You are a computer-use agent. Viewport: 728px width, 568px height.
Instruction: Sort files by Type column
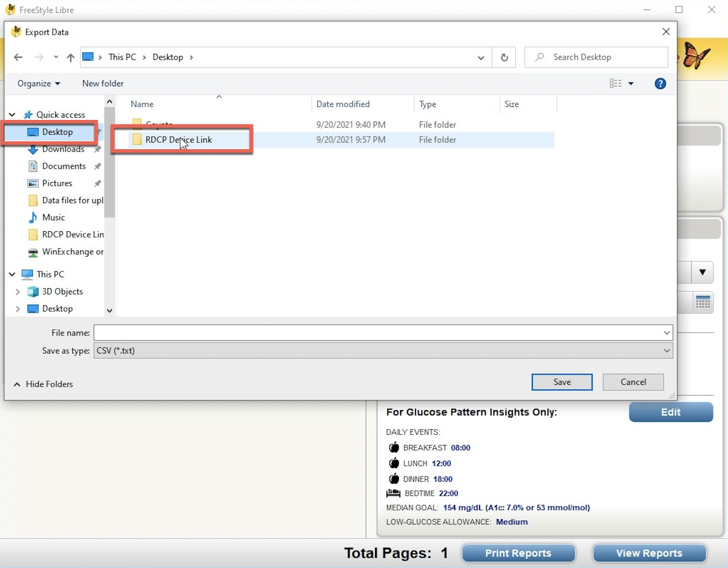pos(427,104)
